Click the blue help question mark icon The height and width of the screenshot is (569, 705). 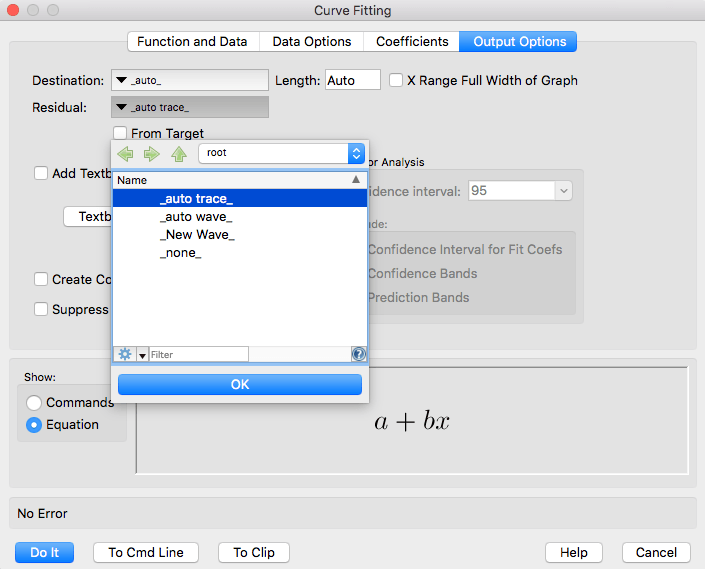[x=359, y=354]
